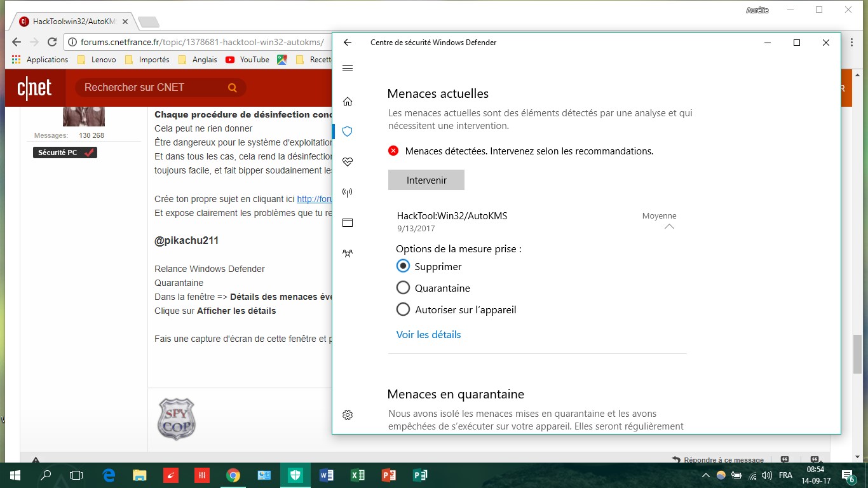Reload the page in Chrome

pos(53,42)
